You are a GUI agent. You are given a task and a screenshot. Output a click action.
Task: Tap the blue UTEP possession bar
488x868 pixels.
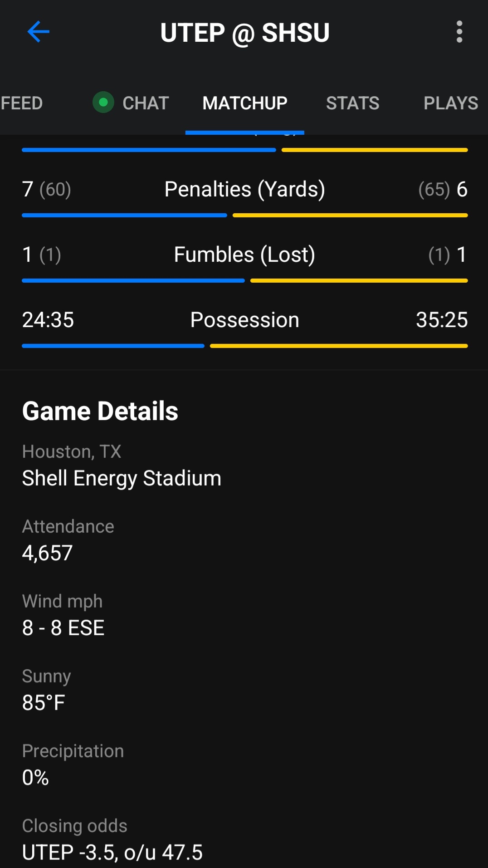coord(113,346)
